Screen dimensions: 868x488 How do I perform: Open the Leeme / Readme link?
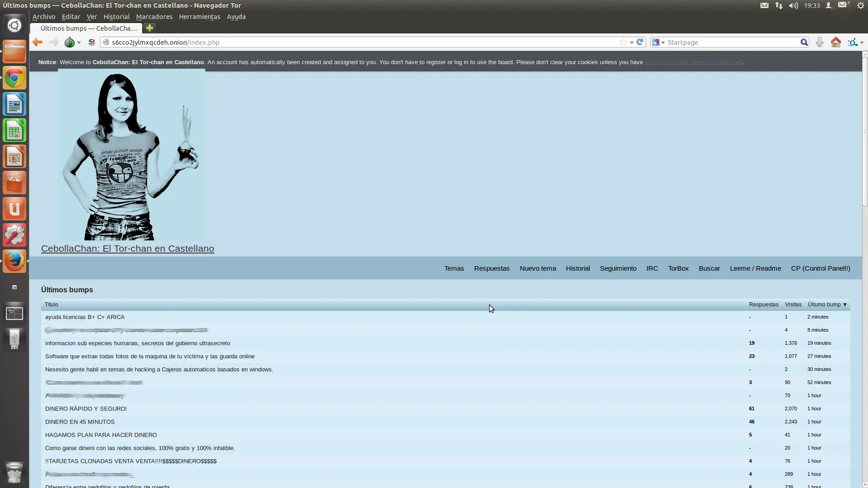(755, 268)
